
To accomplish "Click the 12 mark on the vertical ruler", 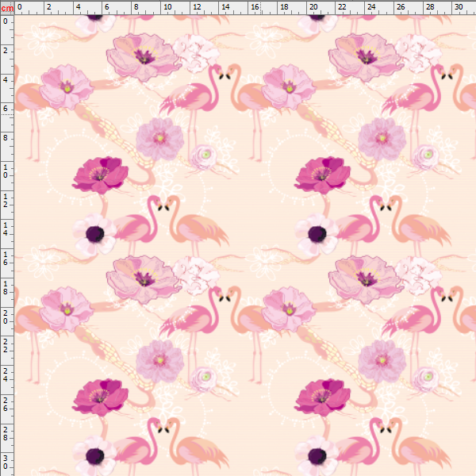I will point(6,201).
